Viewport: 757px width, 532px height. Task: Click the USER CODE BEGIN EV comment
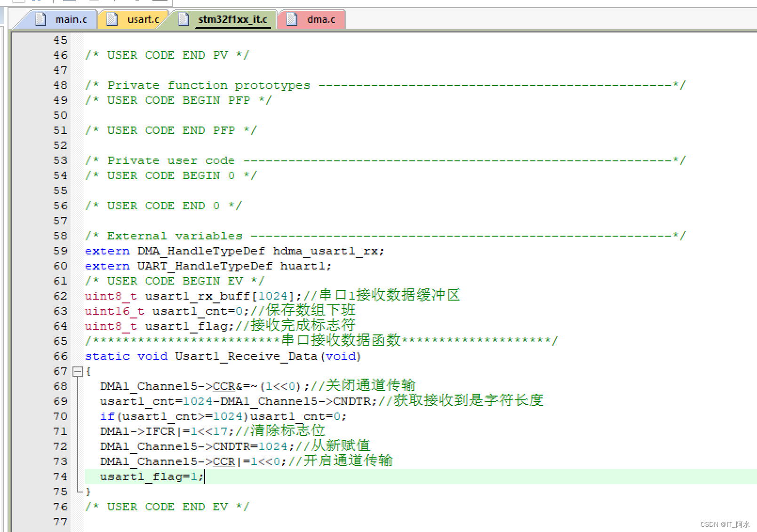(x=175, y=281)
